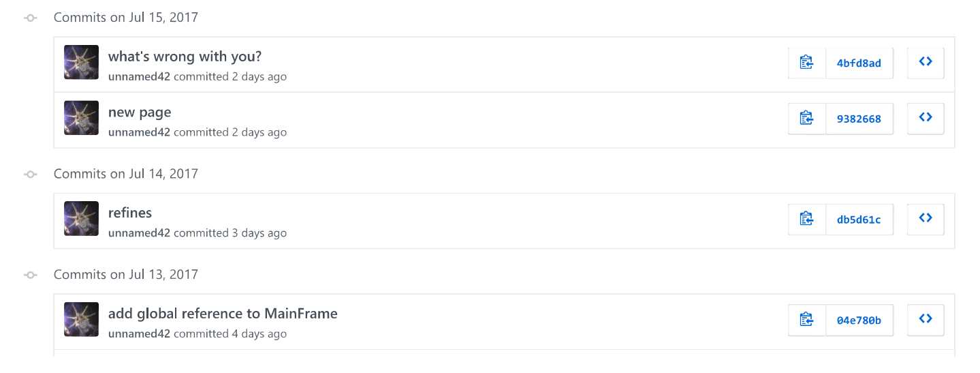The image size is (980, 373).
Task: Copy SHA for commit 4bfd8ad
Action: tap(807, 63)
